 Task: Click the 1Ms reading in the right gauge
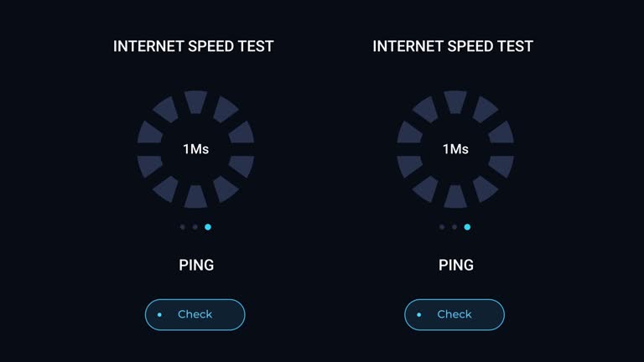(x=455, y=149)
